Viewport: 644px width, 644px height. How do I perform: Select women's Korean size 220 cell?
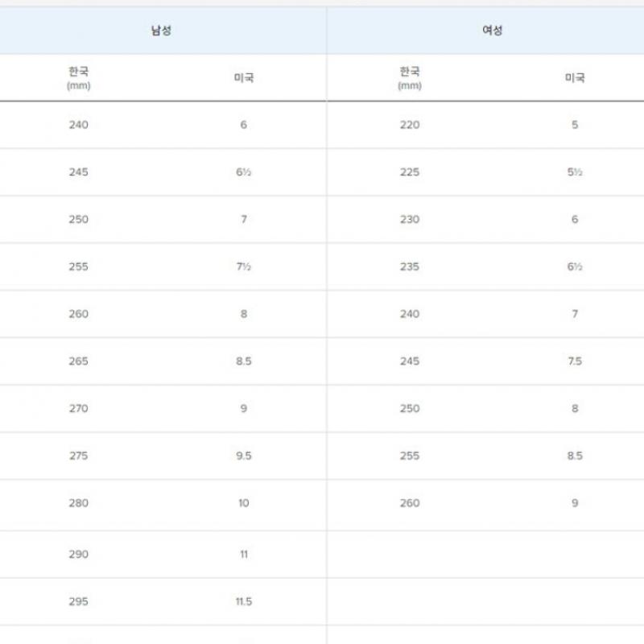pyautogui.click(x=410, y=125)
